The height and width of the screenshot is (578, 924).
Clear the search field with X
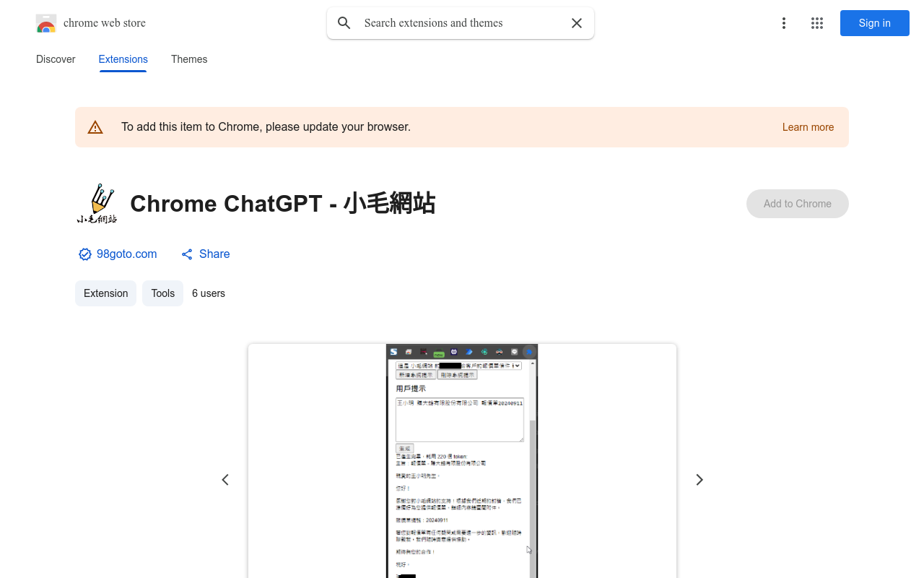(x=577, y=23)
